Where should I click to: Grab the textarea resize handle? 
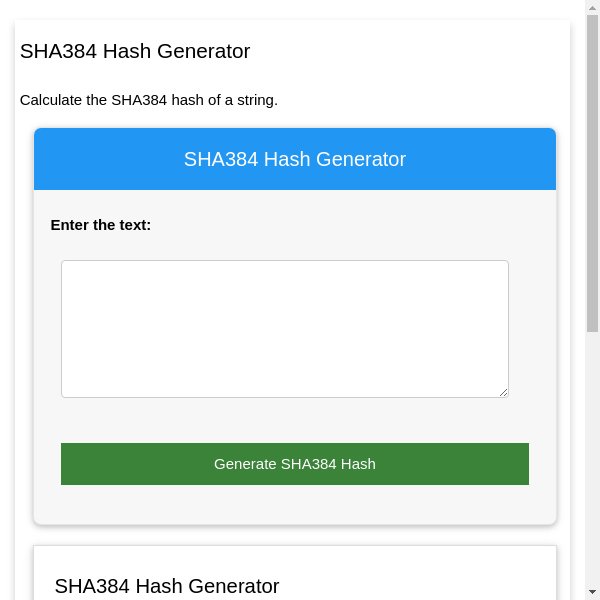click(x=503, y=392)
